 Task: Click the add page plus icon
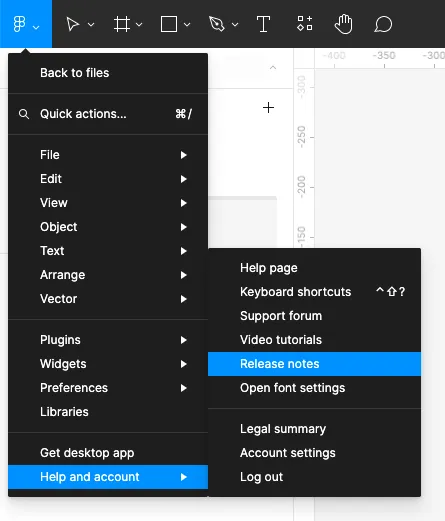(x=268, y=108)
